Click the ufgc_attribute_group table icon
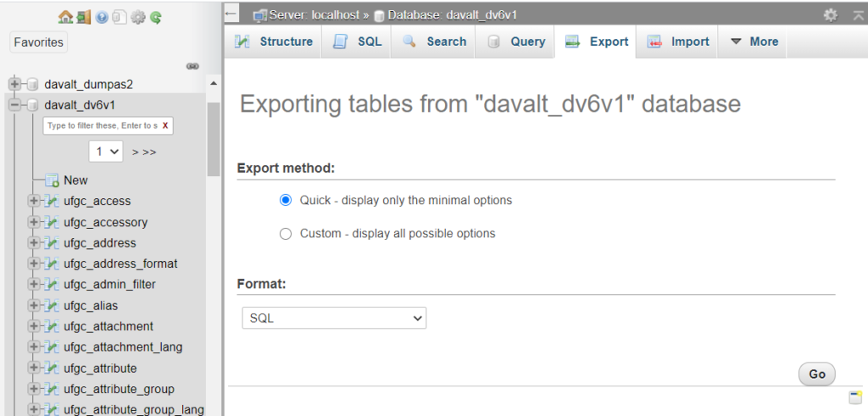This screenshot has height=416, width=868. [x=52, y=389]
